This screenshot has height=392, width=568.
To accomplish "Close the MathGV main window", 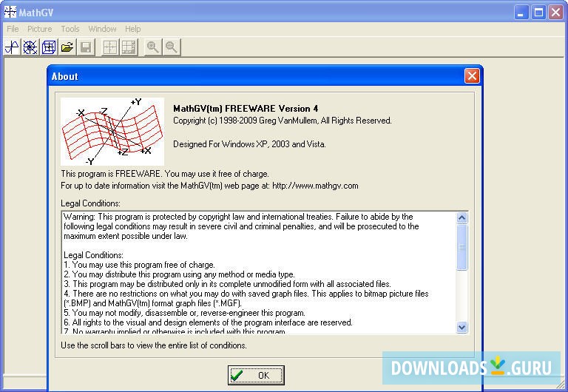I will pyautogui.click(x=555, y=13).
